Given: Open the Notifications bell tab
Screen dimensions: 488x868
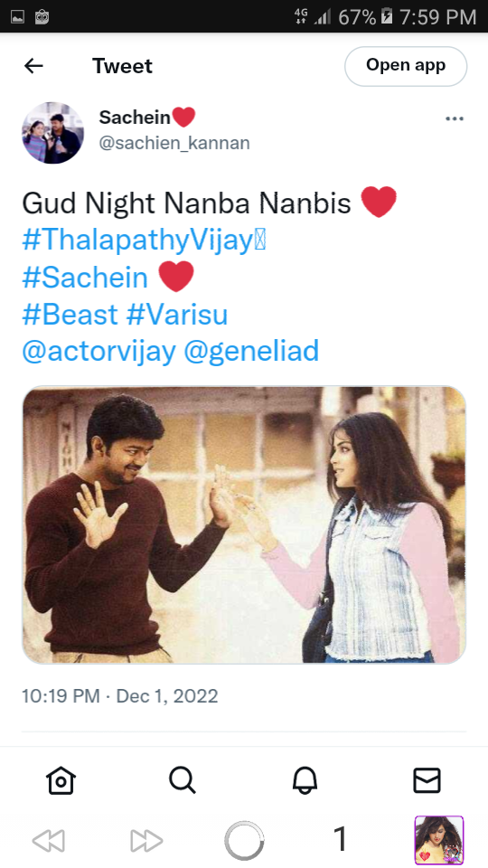Looking at the screenshot, I should (305, 780).
